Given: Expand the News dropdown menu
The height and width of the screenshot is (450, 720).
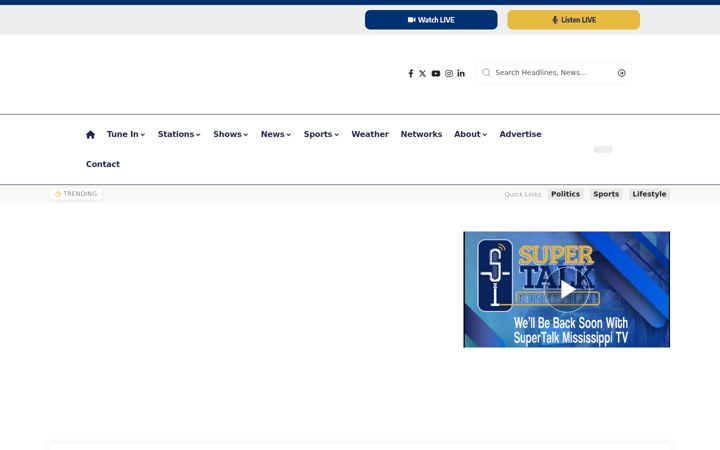Looking at the screenshot, I should point(276,134).
